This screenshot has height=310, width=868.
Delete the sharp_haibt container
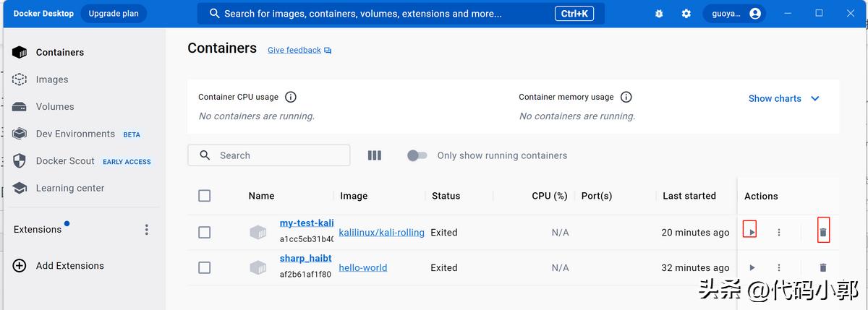822,267
